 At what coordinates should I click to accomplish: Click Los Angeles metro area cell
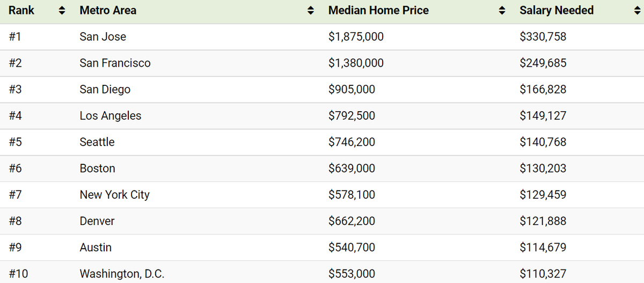(111, 115)
